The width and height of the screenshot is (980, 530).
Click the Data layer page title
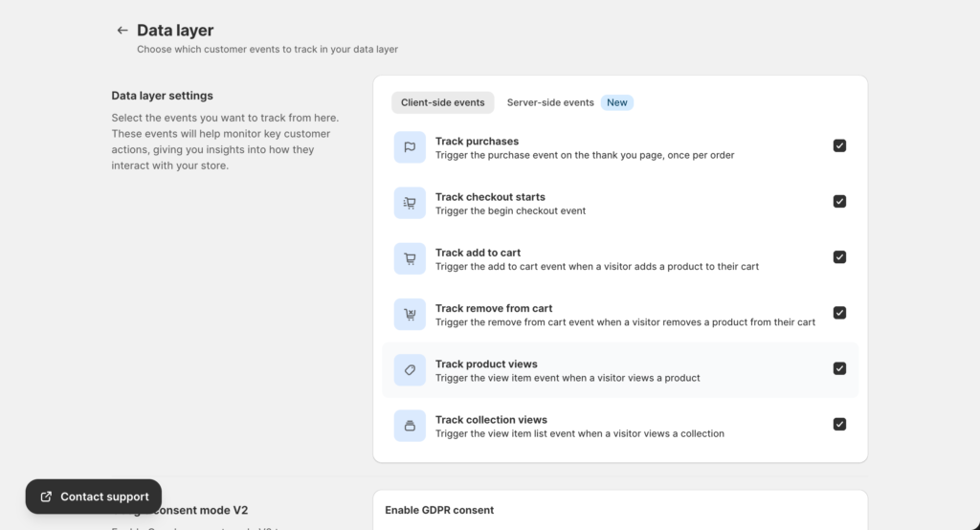click(x=175, y=30)
